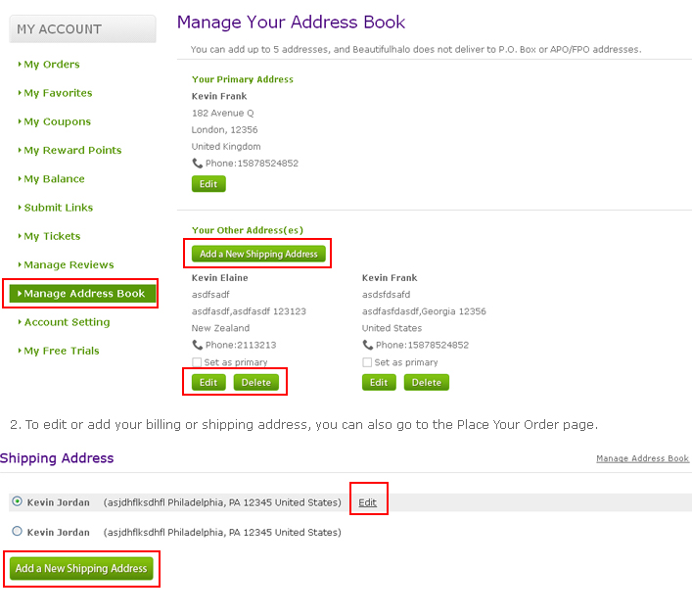The width and height of the screenshot is (692, 616).
Task: Check Set as primary for Kevin Elaine
Action: click(x=197, y=362)
